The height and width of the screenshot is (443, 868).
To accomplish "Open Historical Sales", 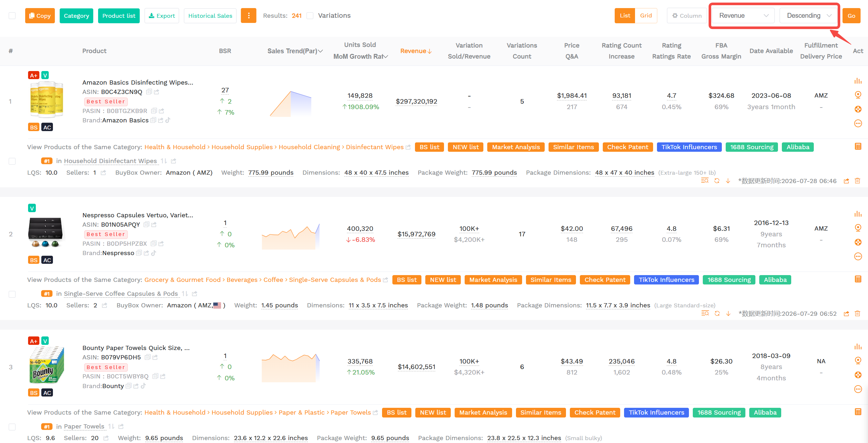I will (x=210, y=15).
